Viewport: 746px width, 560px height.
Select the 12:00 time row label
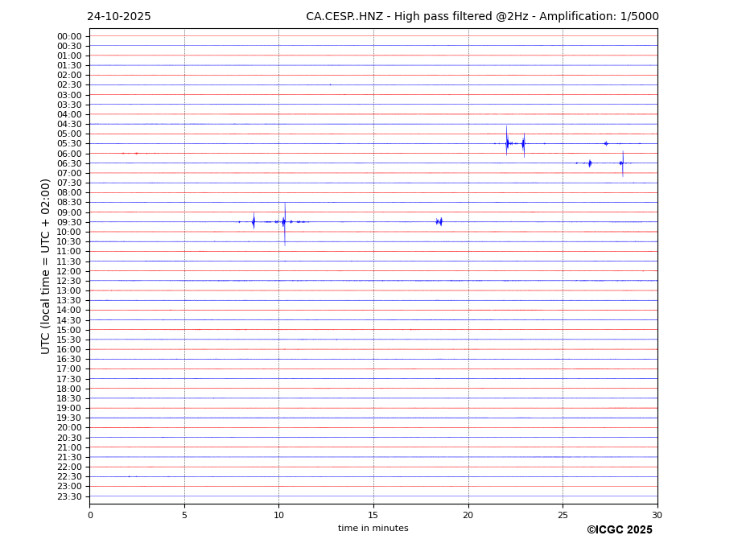(x=69, y=271)
